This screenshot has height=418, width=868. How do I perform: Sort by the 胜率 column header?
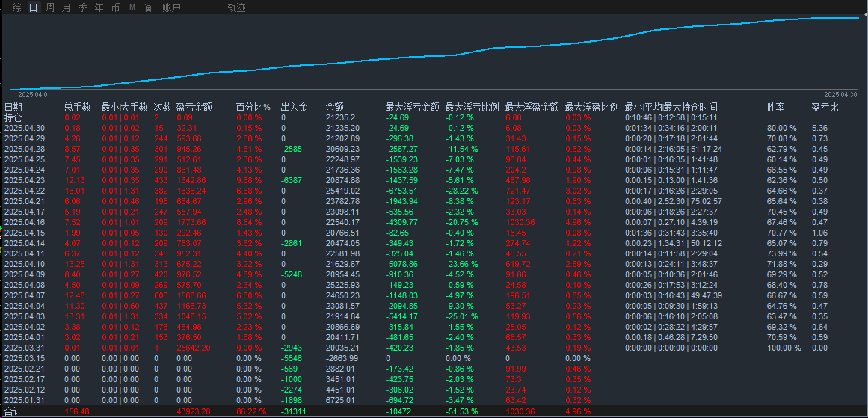pos(776,108)
